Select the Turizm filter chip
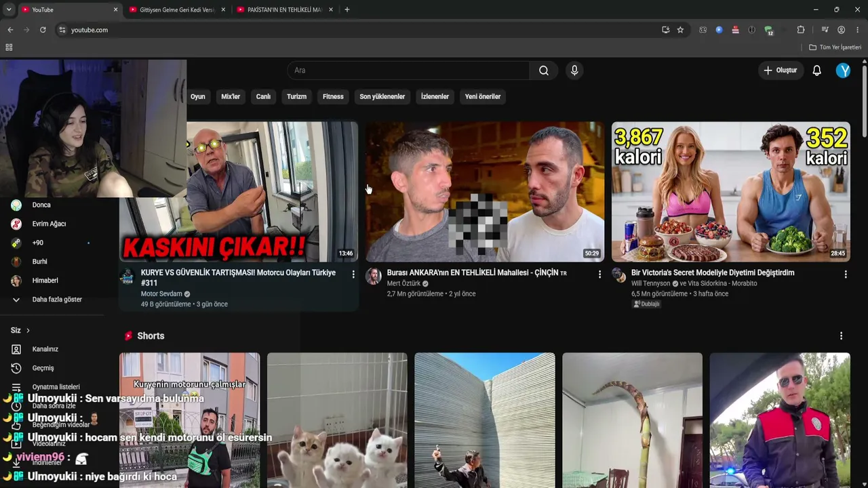The width and height of the screenshot is (868, 488). coord(297,97)
